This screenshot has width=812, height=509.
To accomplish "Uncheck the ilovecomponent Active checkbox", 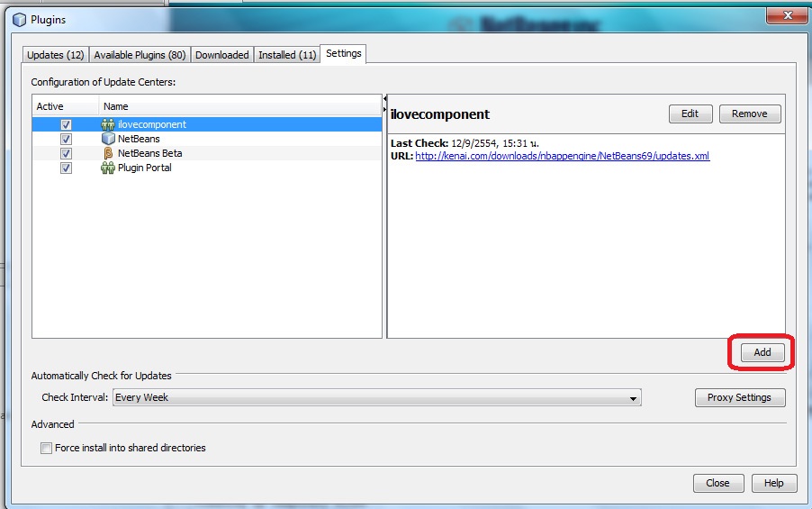I will tap(66, 124).
